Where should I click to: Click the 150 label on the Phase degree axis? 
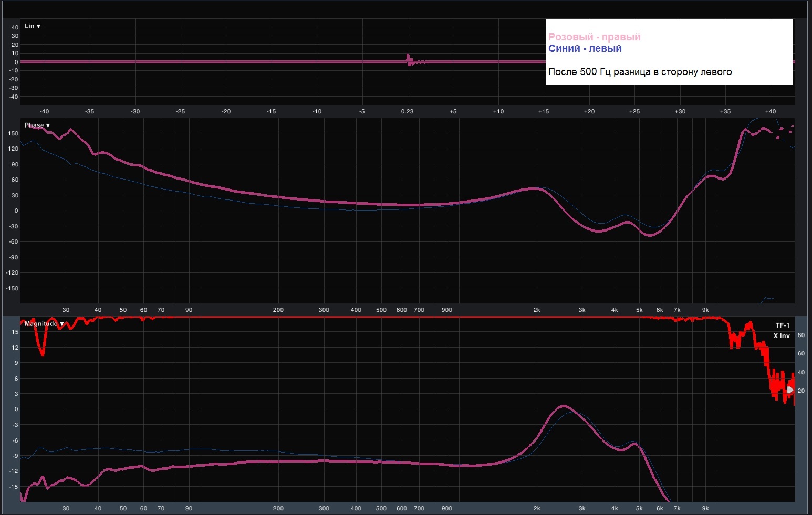tap(13, 133)
